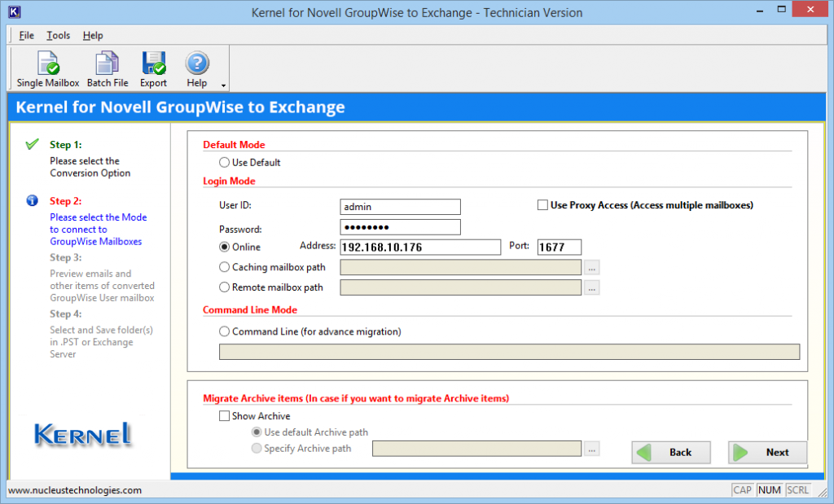This screenshot has height=504, width=834.
Task: Browse for the Caching mailbox path
Action: coord(592,266)
